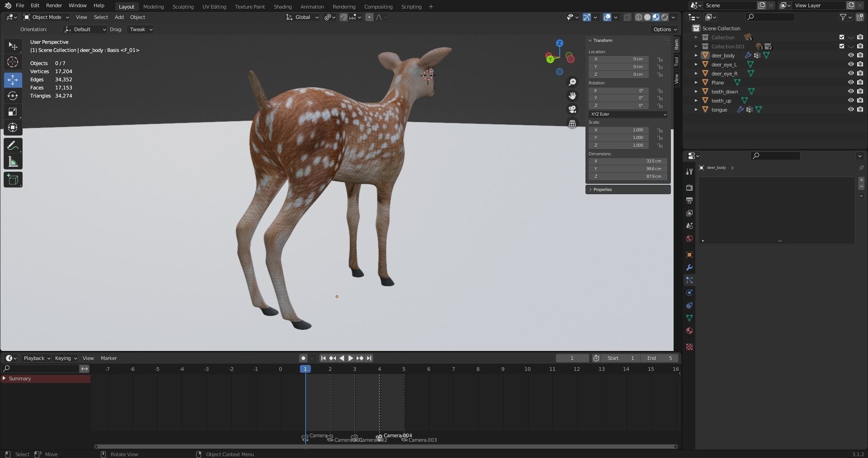Open the File menu
The image size is (868, 458).
pyautogui.click(x=20, y=5)
